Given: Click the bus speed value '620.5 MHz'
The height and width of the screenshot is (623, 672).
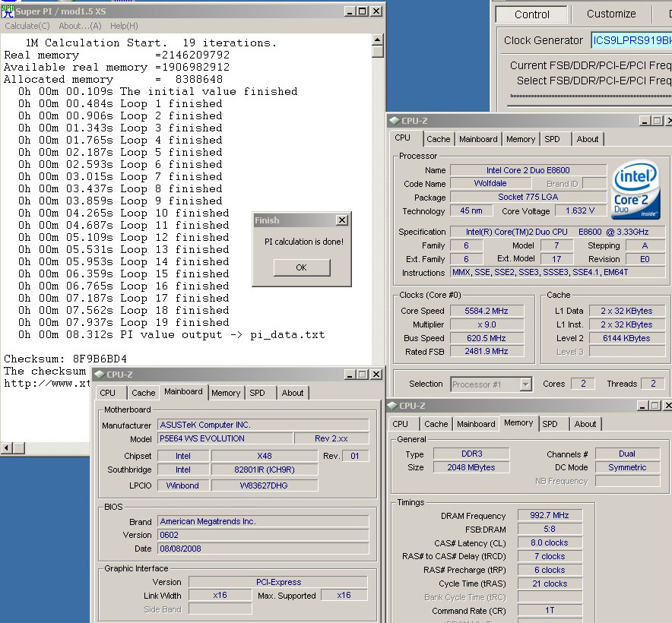Looking at the screenshot, I should (x=487, y=338).
